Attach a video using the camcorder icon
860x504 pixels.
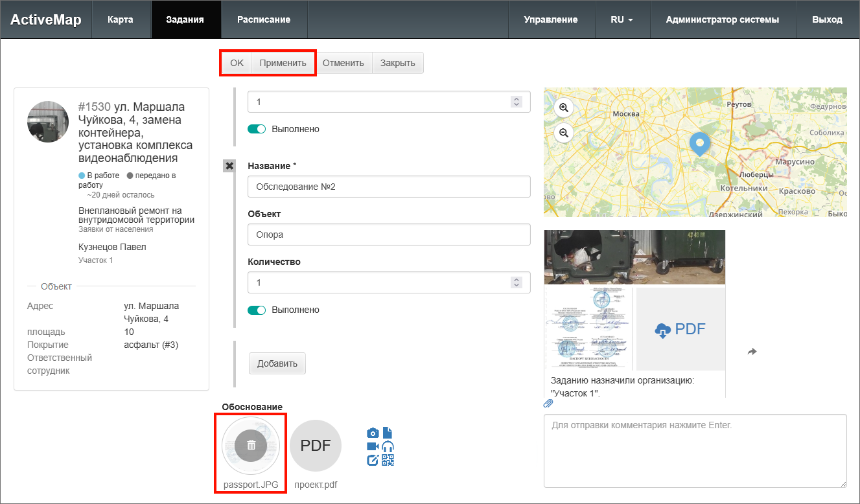(373, 446)
